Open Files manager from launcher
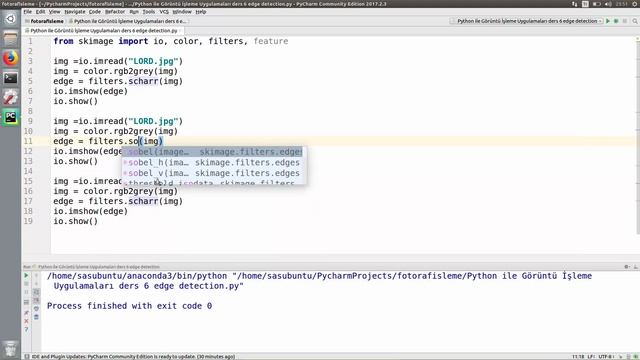The width and height of the screenshot is (640, 360). point(11,38)
